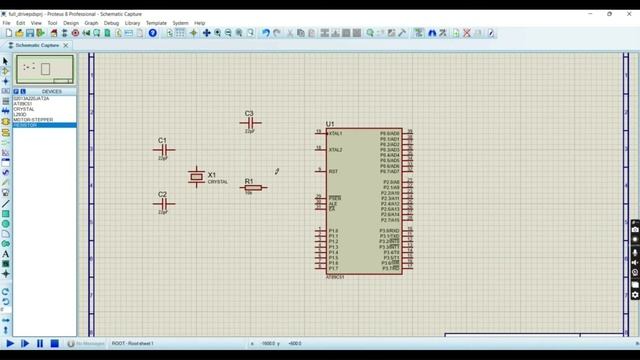640x360 pixels.
Task: Click the red X Remove Sheet icon
Action: click(x=467, y=33)
